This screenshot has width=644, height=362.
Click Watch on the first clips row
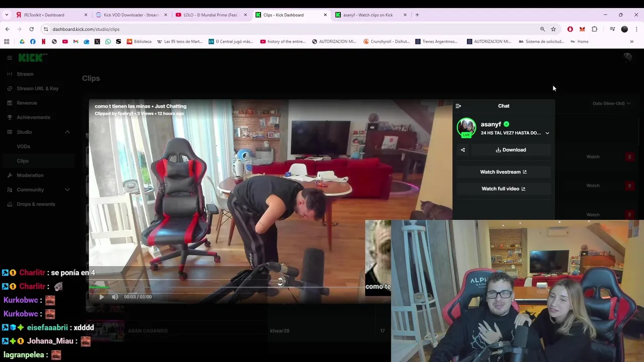click(x=593, y=157)
